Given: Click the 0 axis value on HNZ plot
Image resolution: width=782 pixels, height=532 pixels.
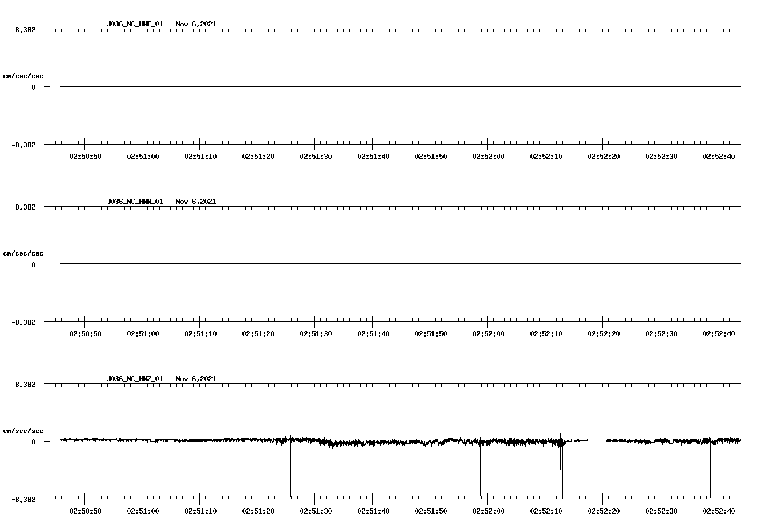Looking at the screenshot, I should (x=33, y=442).
